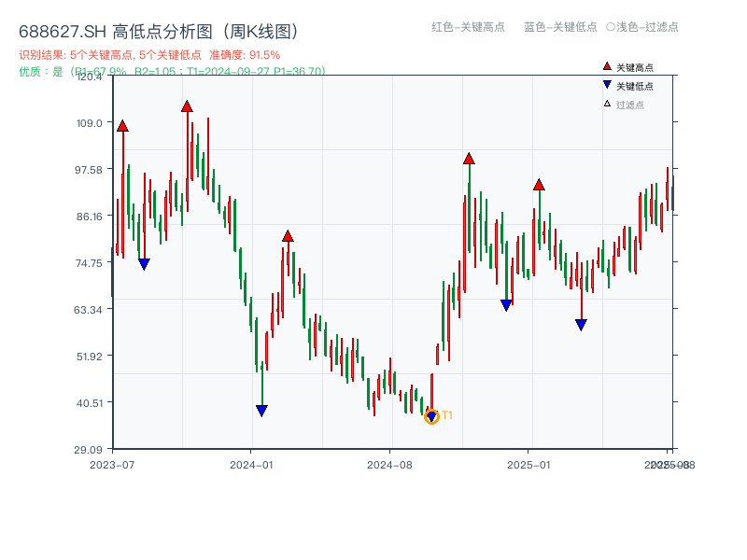This screenshot has width=747, height=560.
Task: Click the red high marker near November 2024
Action: (x=468, y=159)
